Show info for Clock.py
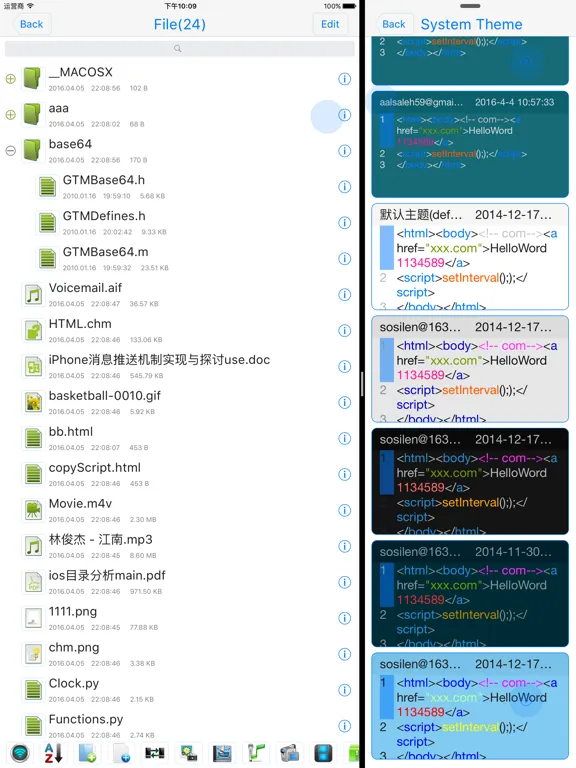576x768 pixels. click(x=345, y=690)
